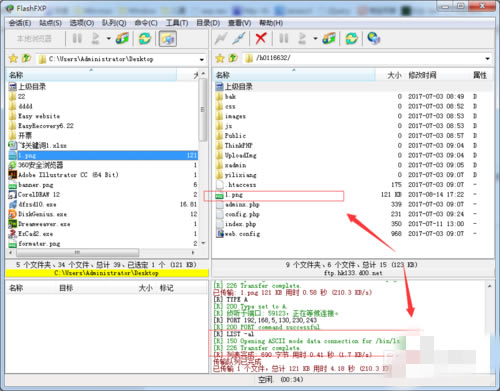Click the local list horizontal scrollbar thumb

click(x=78, y=252)
